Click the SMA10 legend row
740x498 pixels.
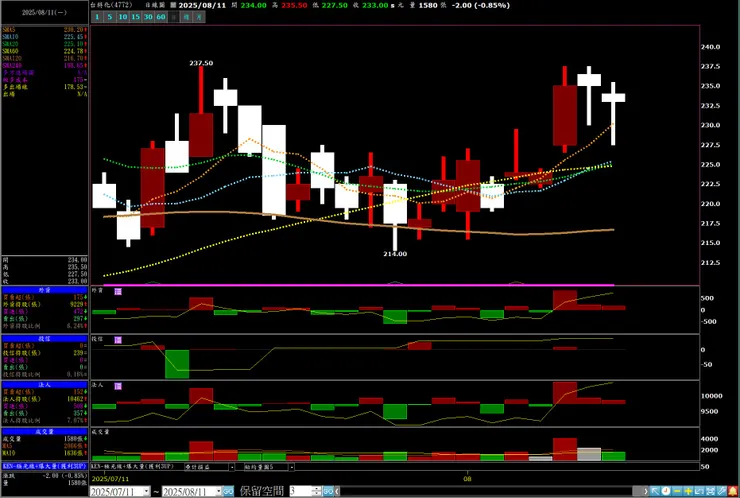[44, 37]
